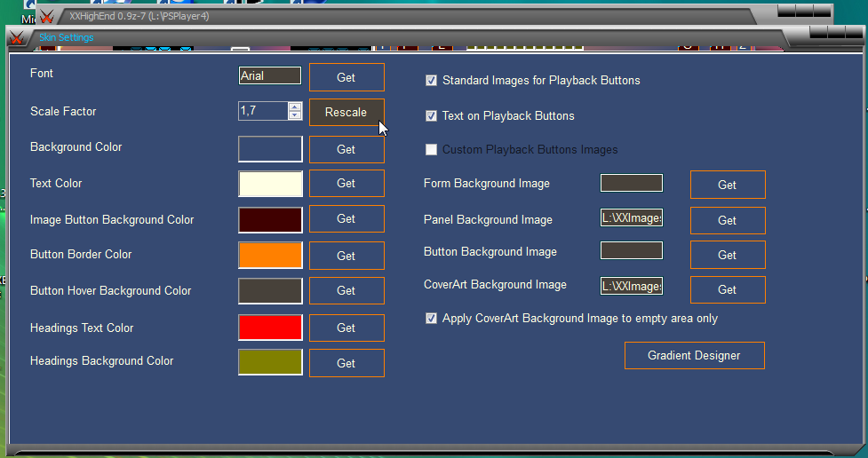Click the Get button for Font

click(x=346, y=77)
